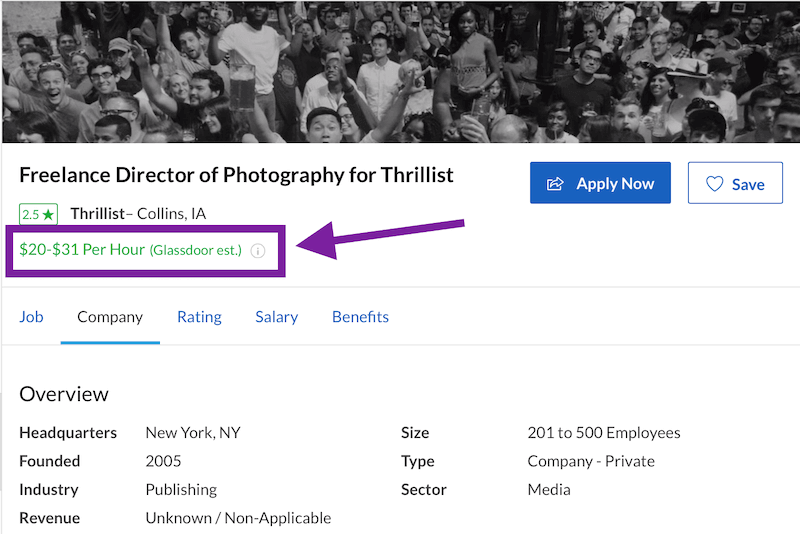This screenshot has width=800, height=534.
Task: Click the green 2.5 star rating badge
Action: [39, 214]
